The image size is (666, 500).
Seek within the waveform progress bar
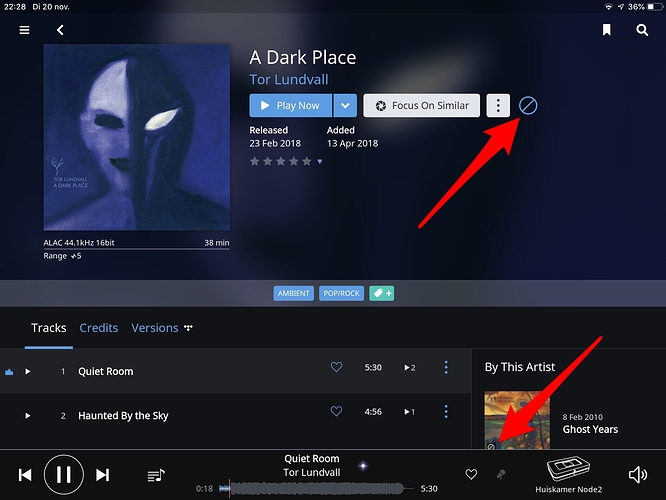(x=316, y=489)
